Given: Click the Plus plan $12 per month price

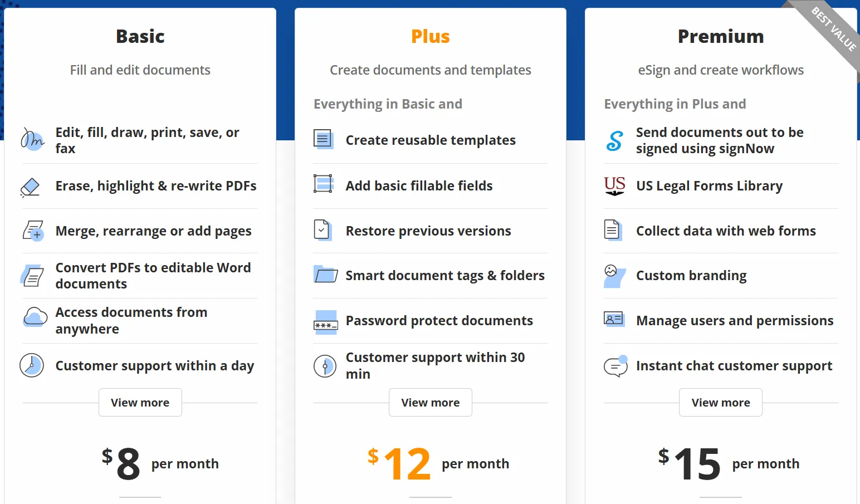Looking at the screenshot, I should click(437, 463).
